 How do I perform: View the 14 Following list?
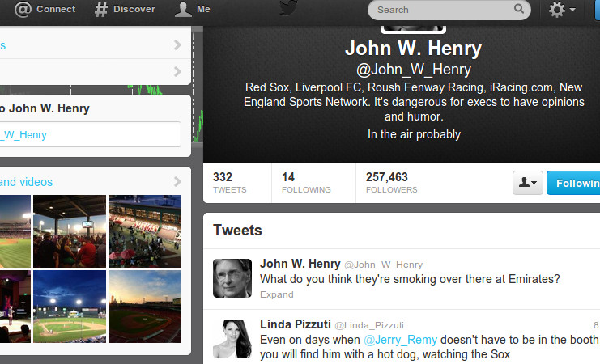pos(306,182)
